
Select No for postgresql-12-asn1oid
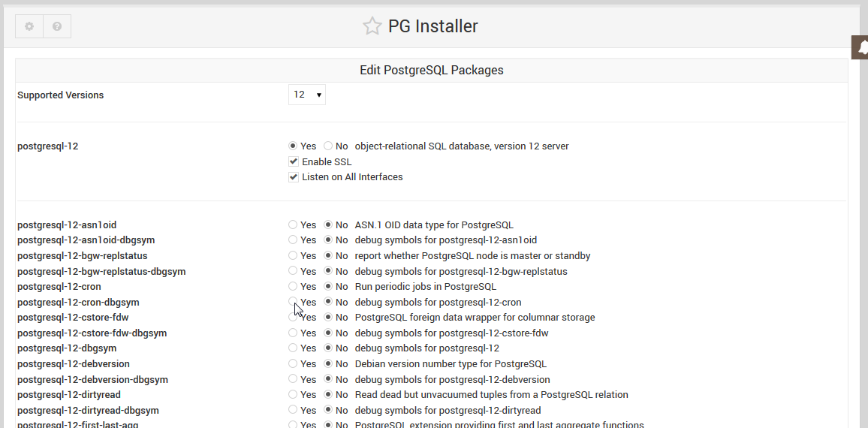pos(328,225)
